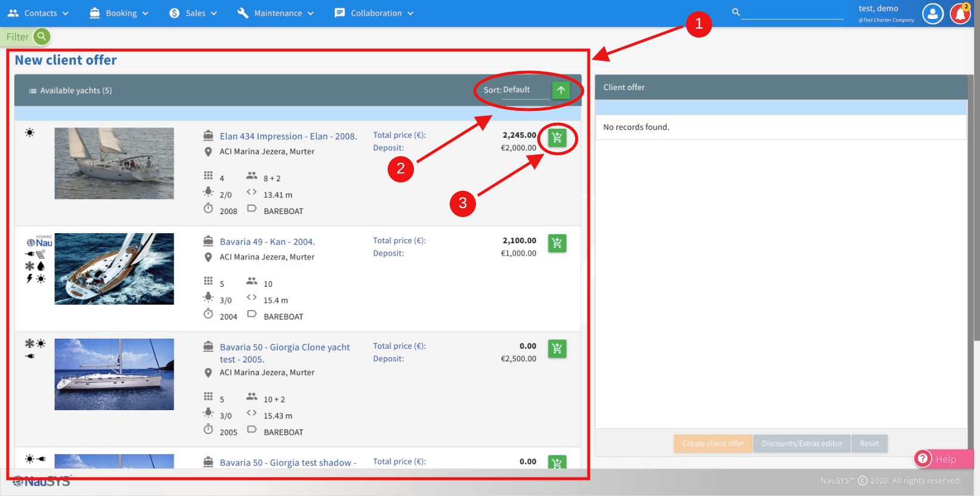Open the Contacts menu
Viewport: 980px width, 496px height.
[38, 13]
